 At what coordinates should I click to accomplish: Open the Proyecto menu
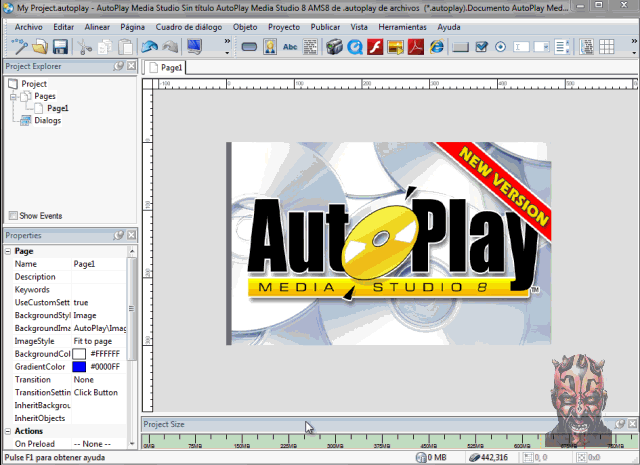tap(284, 27)
